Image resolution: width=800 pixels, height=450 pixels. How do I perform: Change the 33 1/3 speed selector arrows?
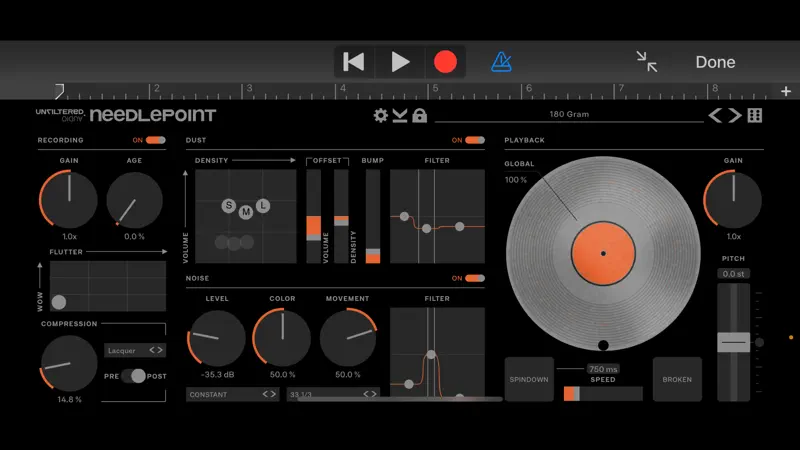pos(370,394)
